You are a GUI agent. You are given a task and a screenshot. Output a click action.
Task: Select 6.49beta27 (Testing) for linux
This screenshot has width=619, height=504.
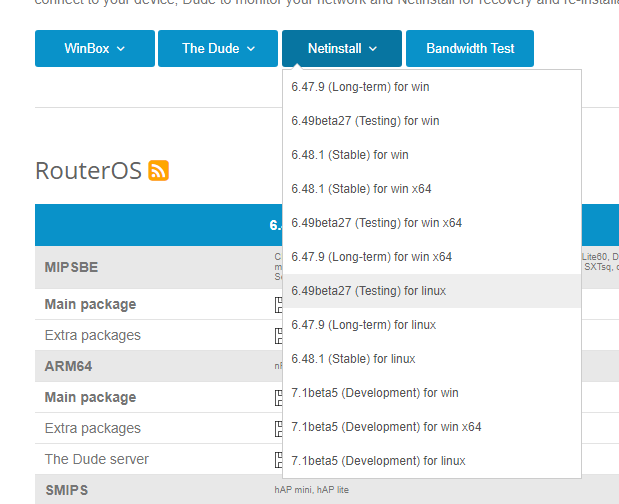coord(432,291)
